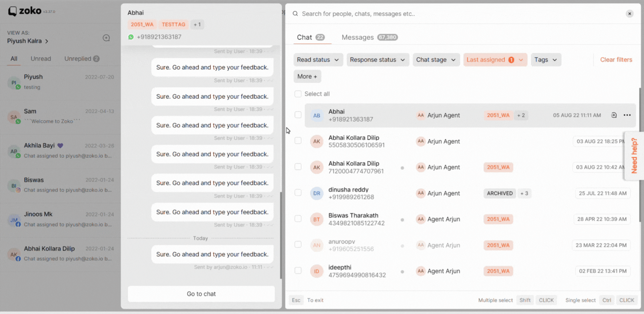
Task: Click Go to chat button
Action: pyautogui.click(x=201, y=294)
